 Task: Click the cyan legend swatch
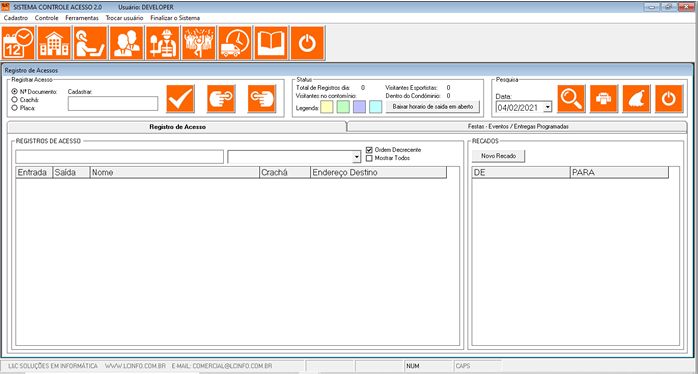[376, 107]
